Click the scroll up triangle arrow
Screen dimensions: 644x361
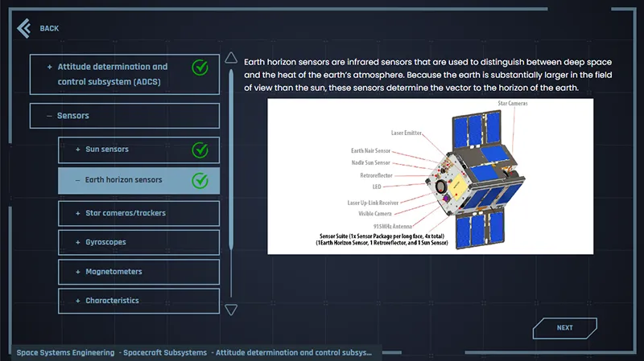(231, 59)
